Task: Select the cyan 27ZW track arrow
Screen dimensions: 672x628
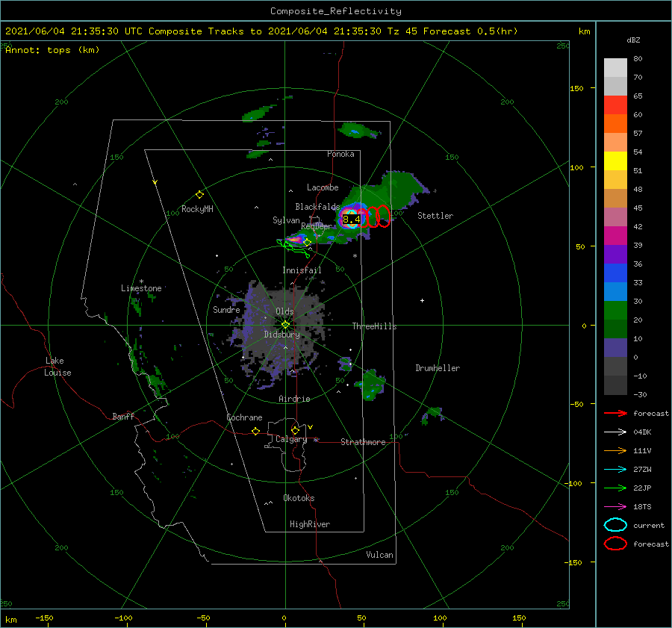Action: pyautogui.click(x=615, y=470)
